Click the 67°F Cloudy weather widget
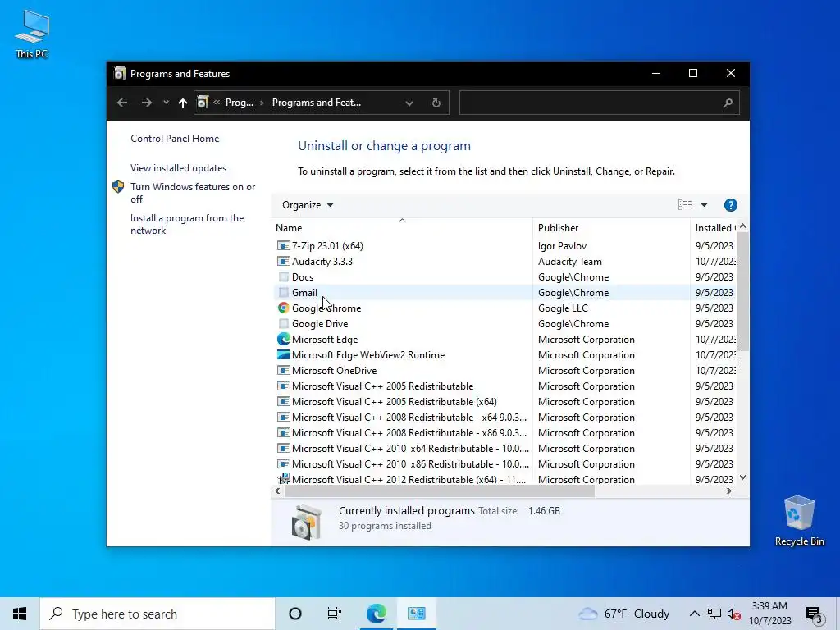 [x=624, y=614]
